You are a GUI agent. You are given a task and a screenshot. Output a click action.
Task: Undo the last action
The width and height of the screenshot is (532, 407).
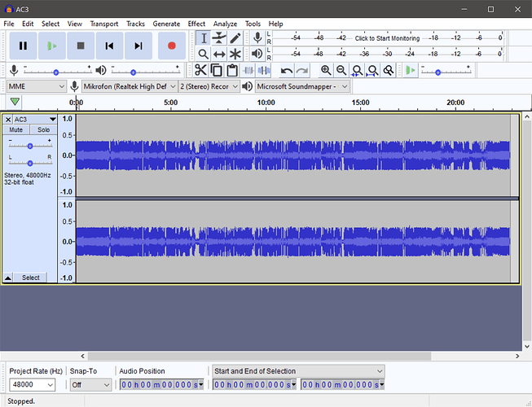pyautogui.click(x=286, y=71)
